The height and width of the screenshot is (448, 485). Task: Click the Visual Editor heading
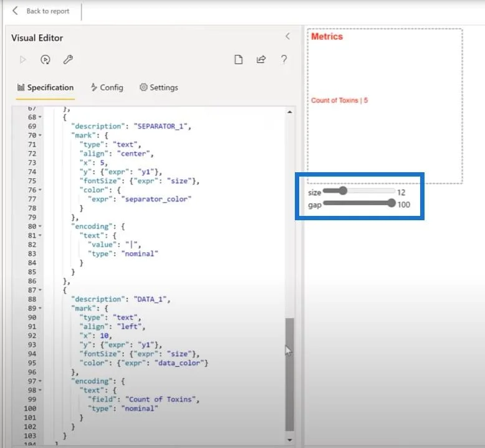37,38
